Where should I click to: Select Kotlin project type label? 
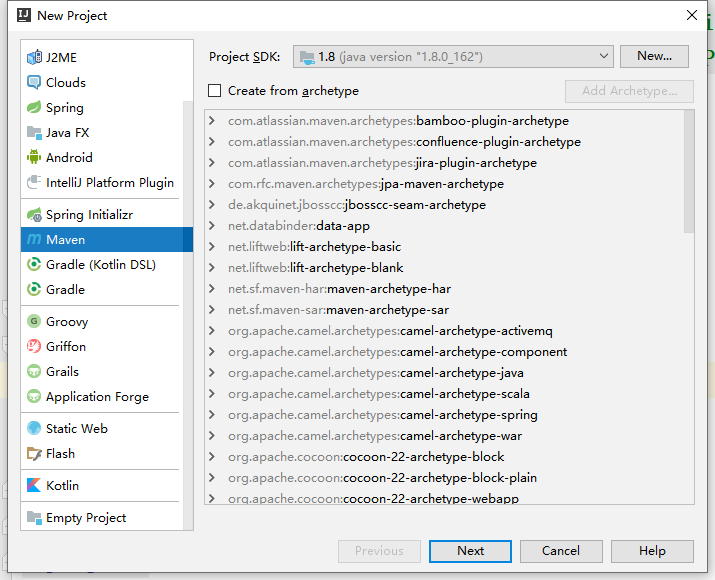point(62,486)
